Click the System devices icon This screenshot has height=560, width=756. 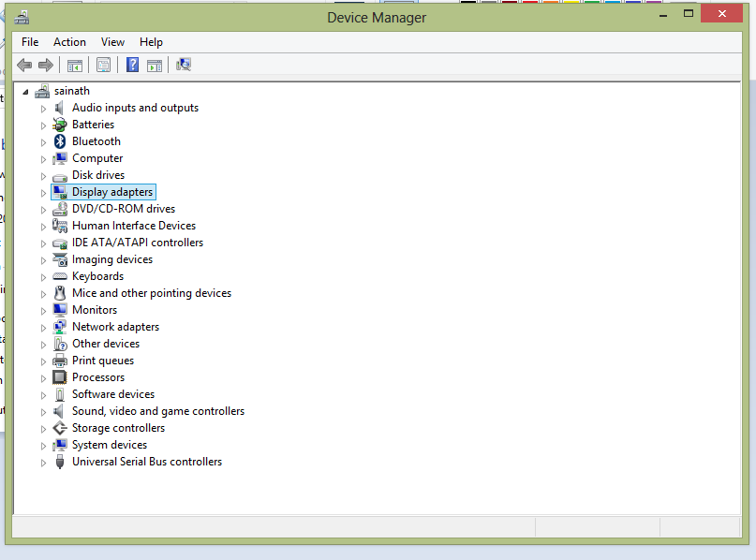click(x=60, y=445)
